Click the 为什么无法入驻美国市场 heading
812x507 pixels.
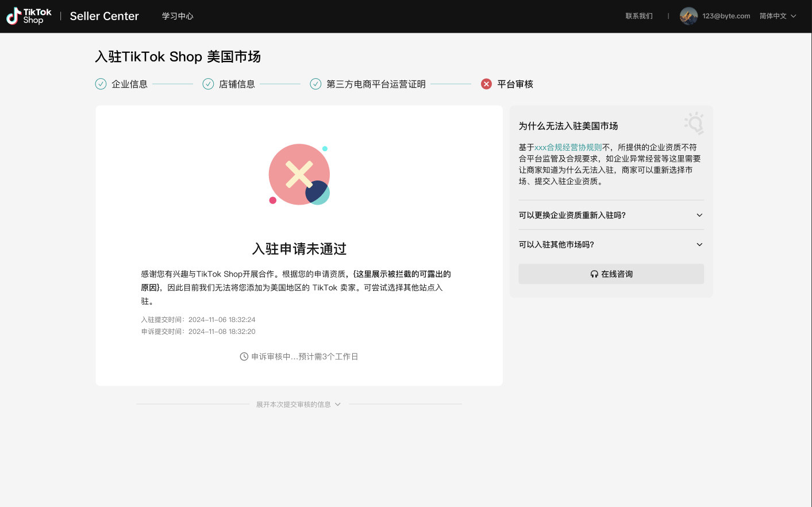568,126
